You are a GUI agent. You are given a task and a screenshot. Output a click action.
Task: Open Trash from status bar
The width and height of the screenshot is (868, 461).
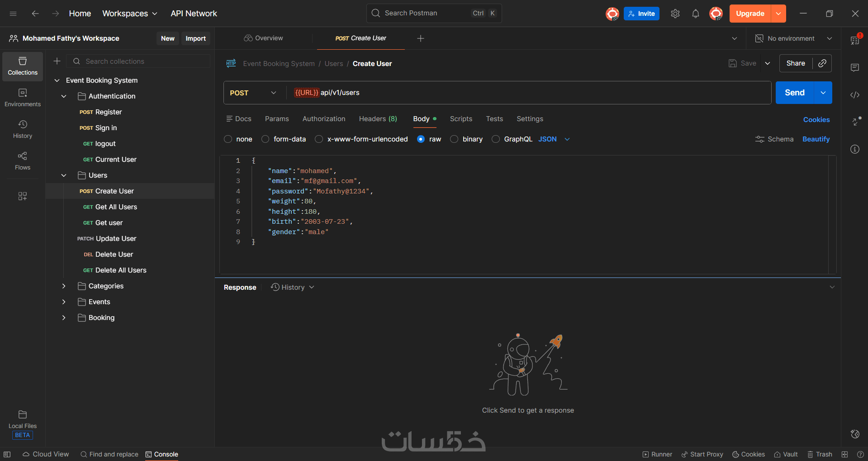[820, 454]
